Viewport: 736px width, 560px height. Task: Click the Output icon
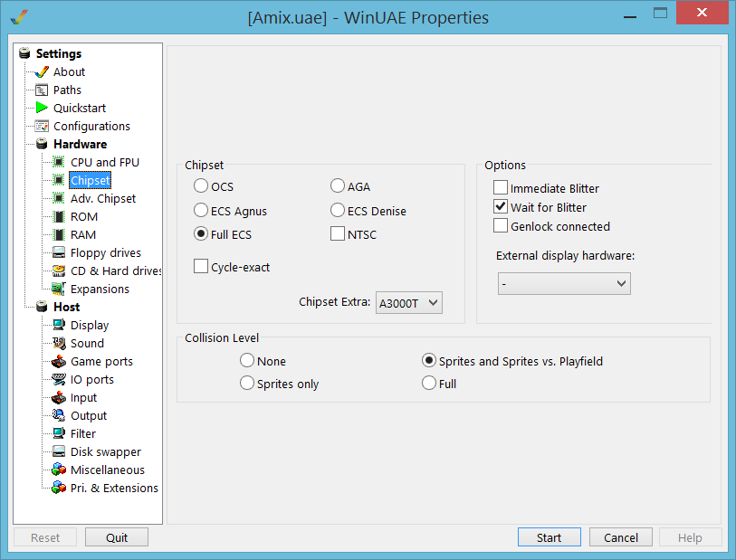click(59, 415)
